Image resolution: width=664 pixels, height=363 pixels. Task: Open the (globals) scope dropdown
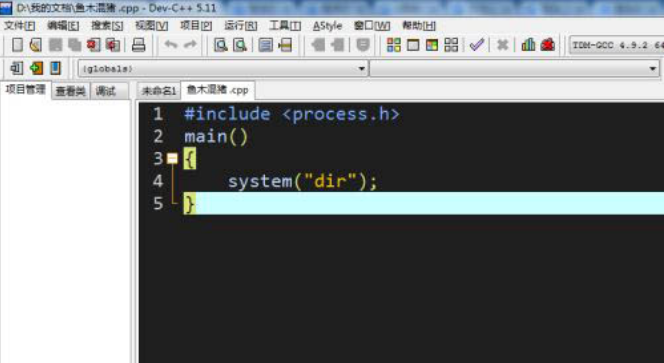pyautogui.click(x=223, y=69)
